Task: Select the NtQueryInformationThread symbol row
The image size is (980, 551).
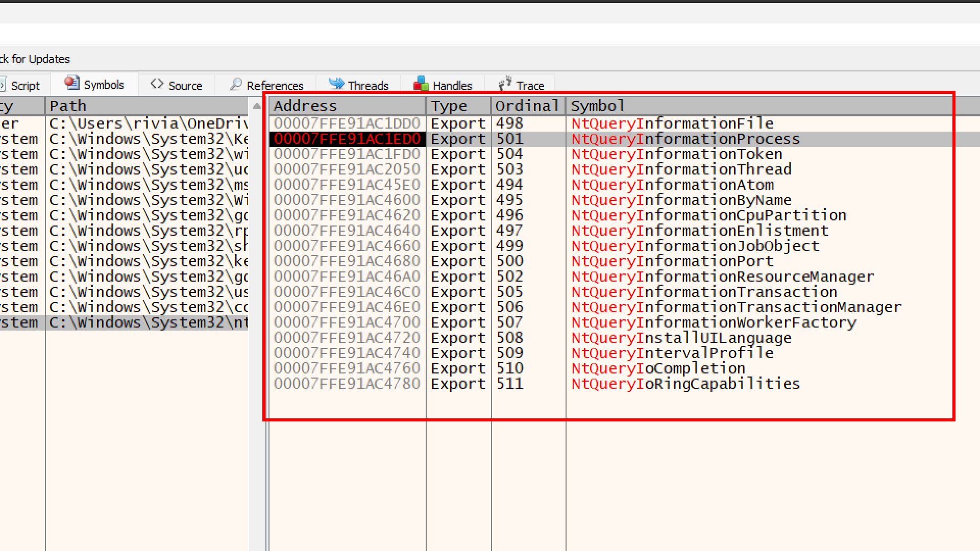Action: coord(681,169)
